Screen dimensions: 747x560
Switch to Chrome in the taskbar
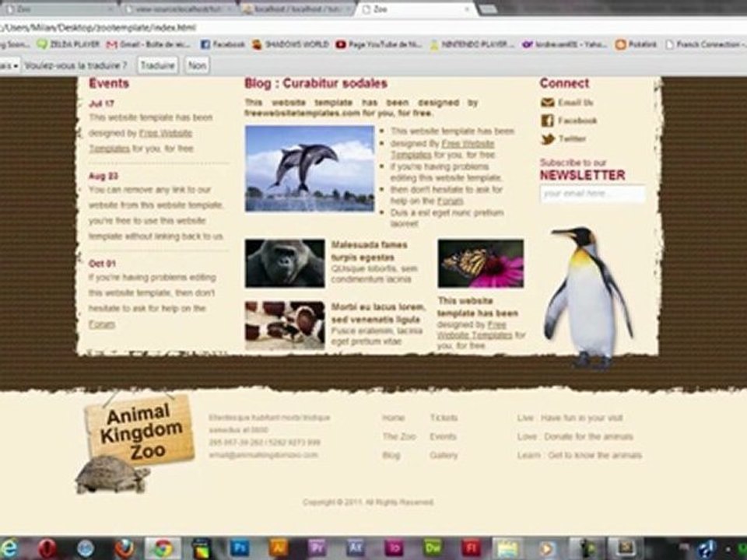click(x=163, y=548)
